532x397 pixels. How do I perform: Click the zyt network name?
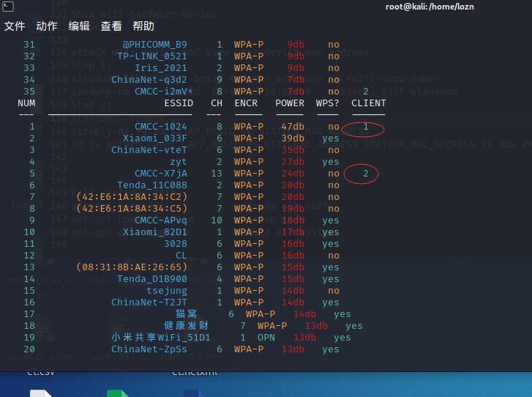coord(179,162)
